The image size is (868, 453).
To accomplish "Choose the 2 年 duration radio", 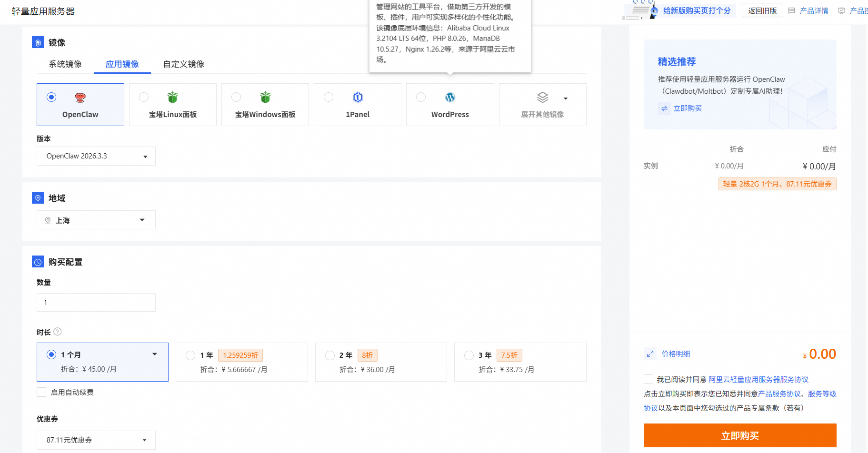I will [330, 355].
